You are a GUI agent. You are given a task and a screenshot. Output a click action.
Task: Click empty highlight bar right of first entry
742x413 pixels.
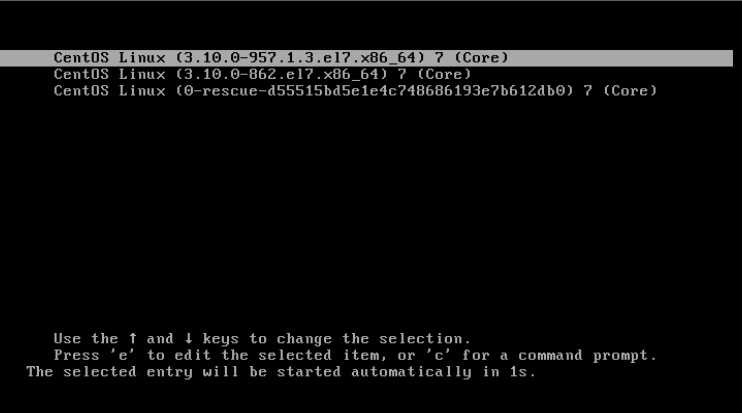[x=621, y=58]
